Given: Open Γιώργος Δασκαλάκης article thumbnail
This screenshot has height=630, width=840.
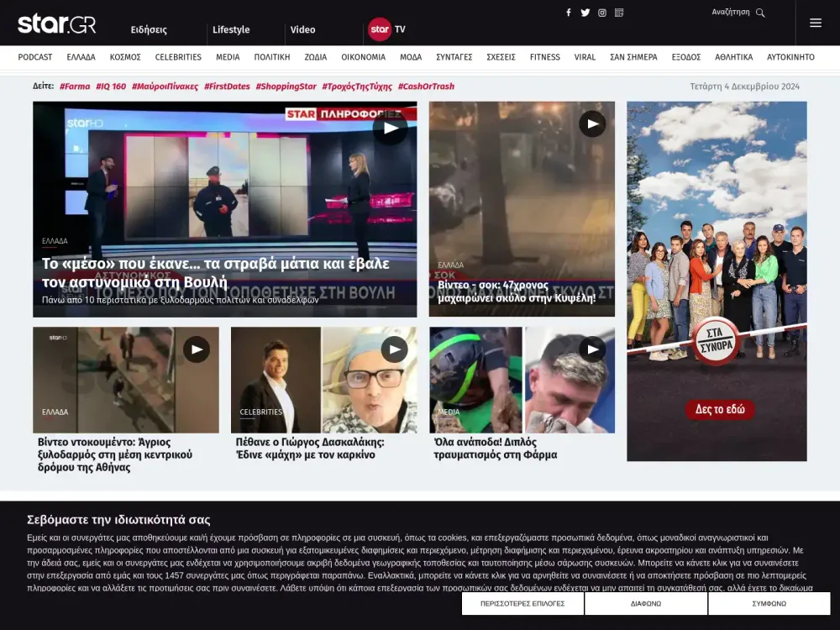Looking at the screenshot, I should tap(323, 380).
